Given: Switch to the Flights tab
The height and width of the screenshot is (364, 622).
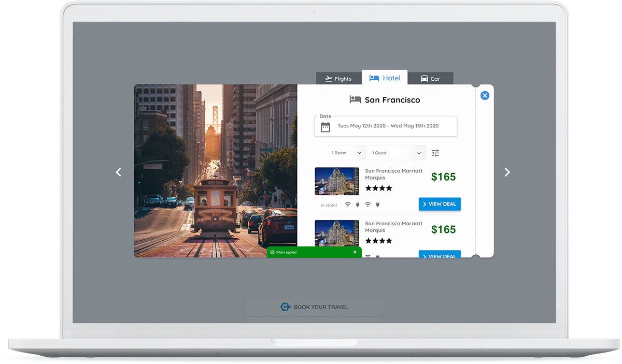Looking at the screenshot, I should [x=338, y=79].
